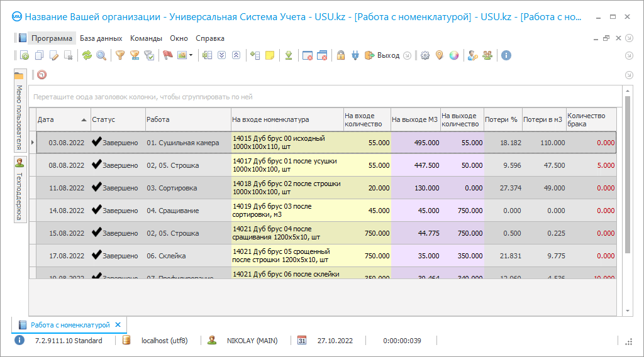This screenshot has height=357, width=644.
Task: Expand all groups with double-down chevron
Action: [x=222, y=55]
